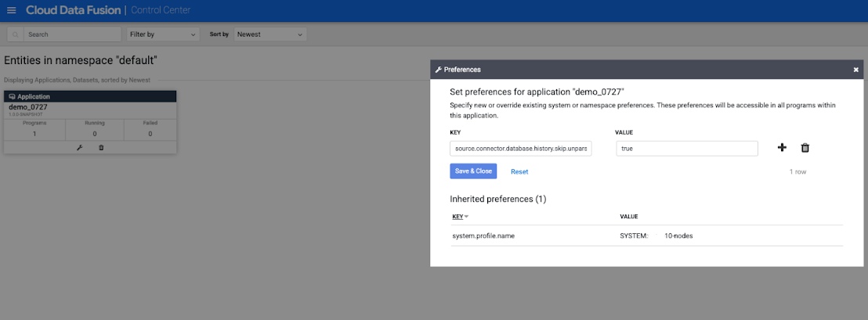Click the preference KEY input field
Image resolution: width=868 pixels, height=320 pixels.
click(520, 148)
